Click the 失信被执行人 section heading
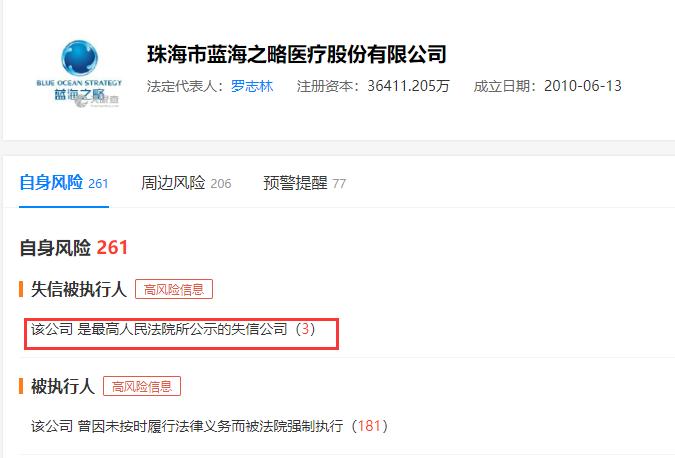The width and height of the screenshot is (675, 458). [79, 289]
